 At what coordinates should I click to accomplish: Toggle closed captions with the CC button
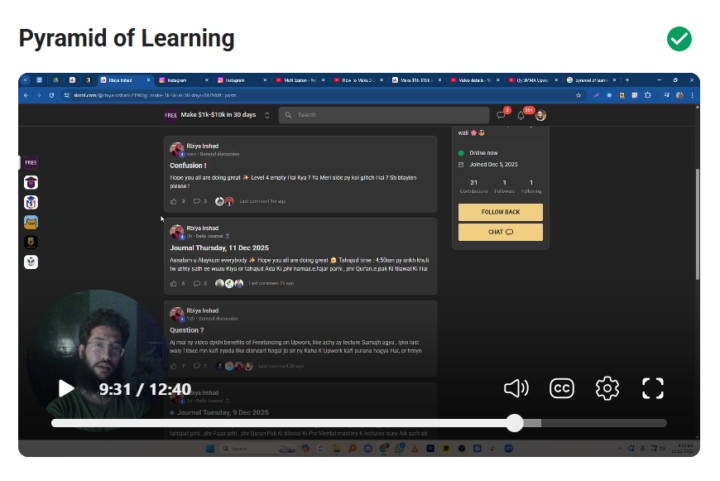(562, 389)
